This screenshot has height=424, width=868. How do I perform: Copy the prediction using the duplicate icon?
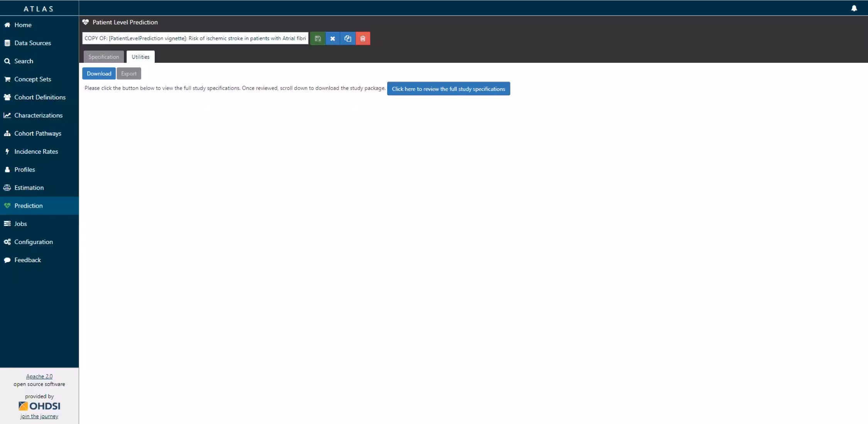[348, 39]
